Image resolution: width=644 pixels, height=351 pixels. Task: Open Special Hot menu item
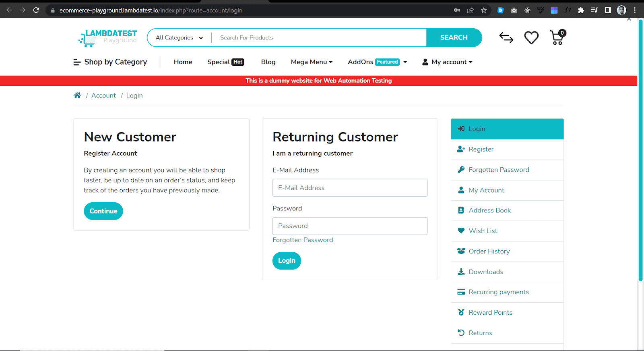click(x=226, y=62)
